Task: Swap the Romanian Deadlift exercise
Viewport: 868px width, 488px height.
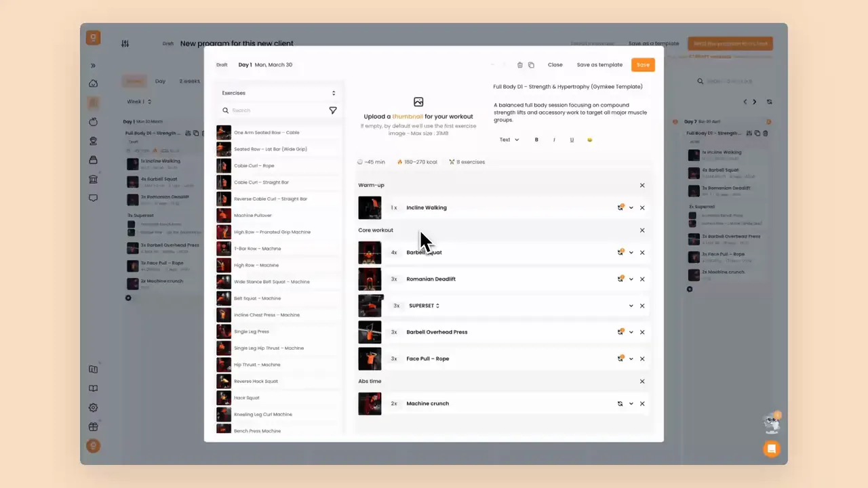Action: pos(620,279)
